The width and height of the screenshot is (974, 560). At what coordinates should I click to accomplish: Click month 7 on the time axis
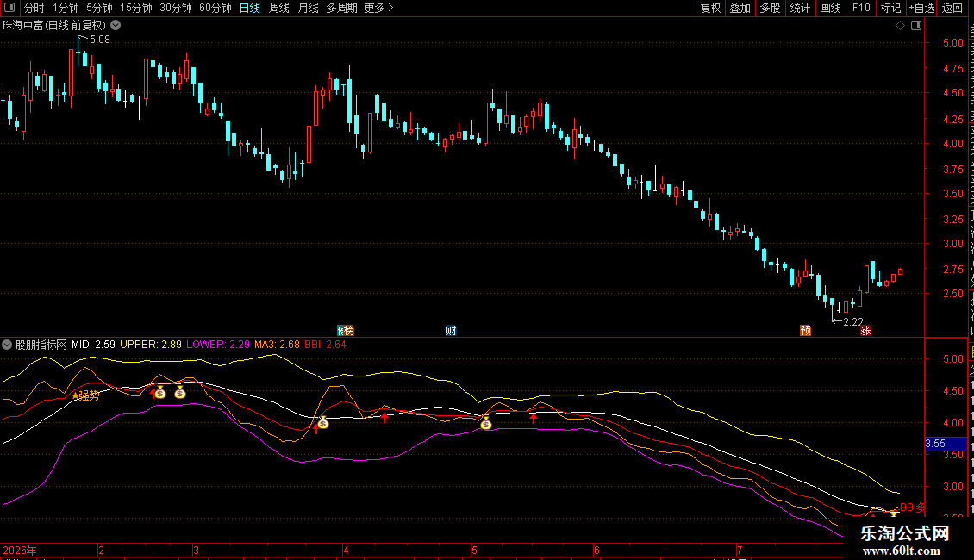coord(740,550)
